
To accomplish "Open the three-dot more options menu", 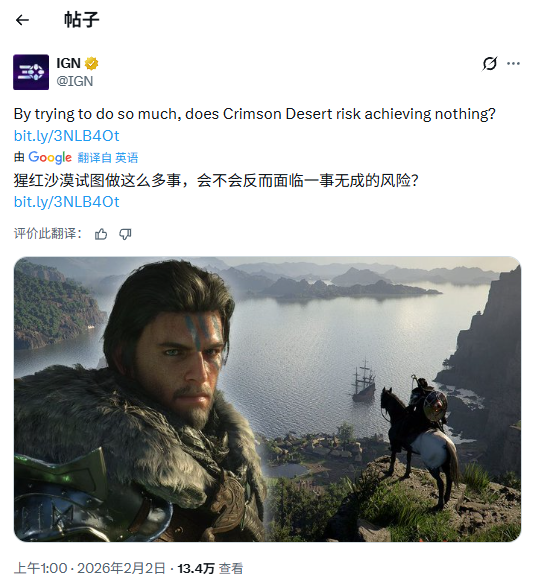I will tap(513, 64).
